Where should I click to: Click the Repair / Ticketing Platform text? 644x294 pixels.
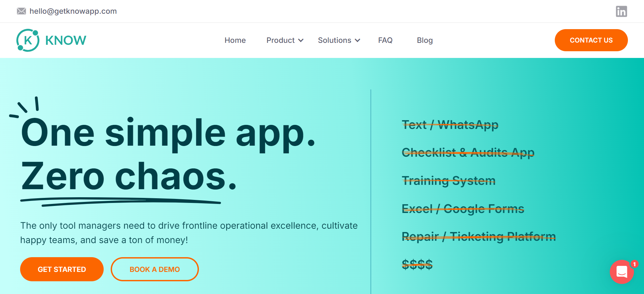[479, 236]
